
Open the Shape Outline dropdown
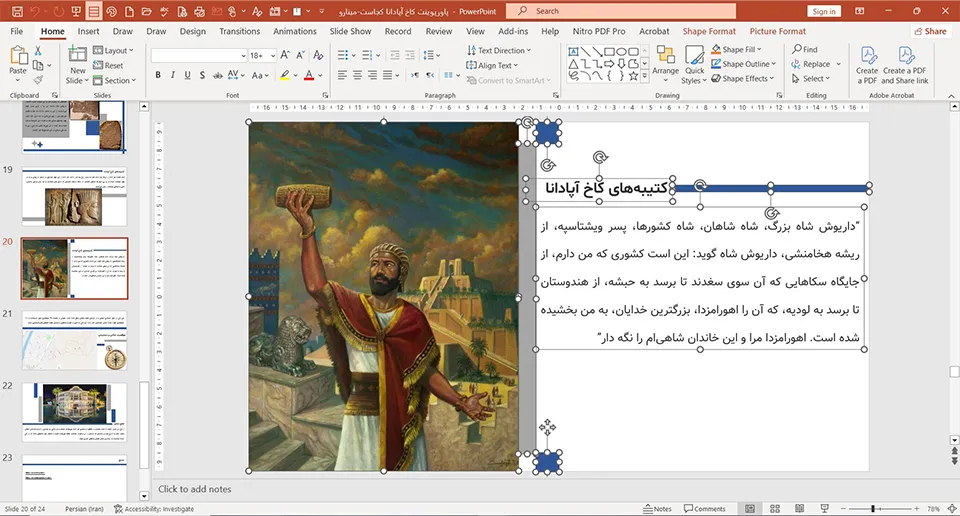pos(744,64)
